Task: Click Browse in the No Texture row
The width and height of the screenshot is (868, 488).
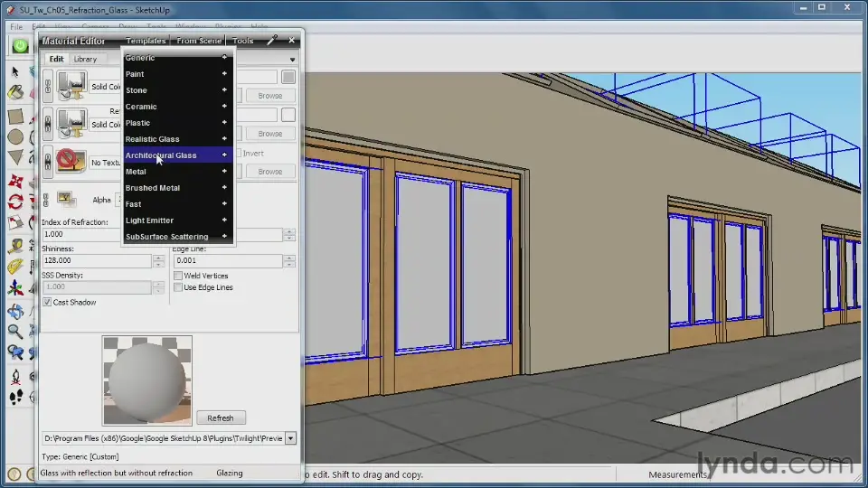Action: [270, 172]
